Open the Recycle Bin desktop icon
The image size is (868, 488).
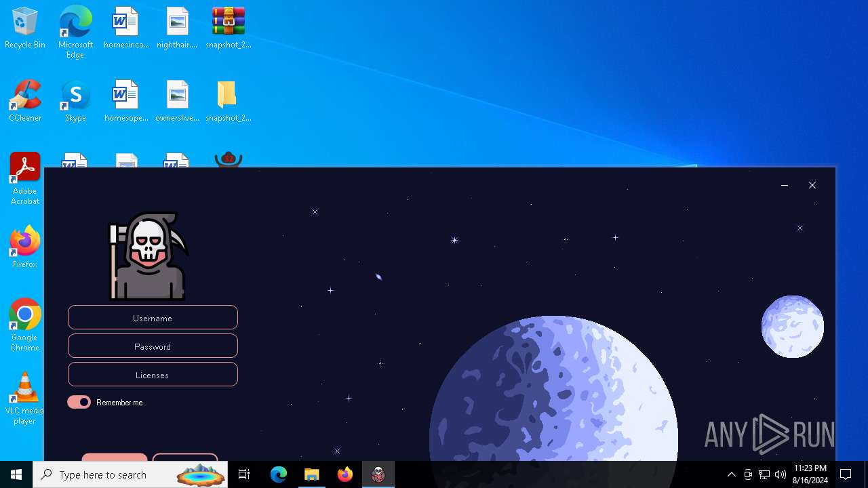pos(25,28)
